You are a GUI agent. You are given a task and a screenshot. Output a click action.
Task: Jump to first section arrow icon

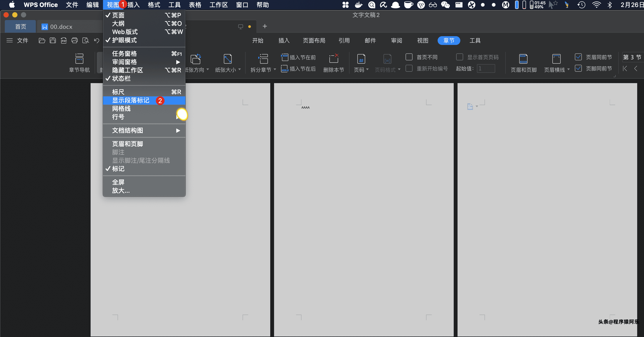click(x=625, y=68)
